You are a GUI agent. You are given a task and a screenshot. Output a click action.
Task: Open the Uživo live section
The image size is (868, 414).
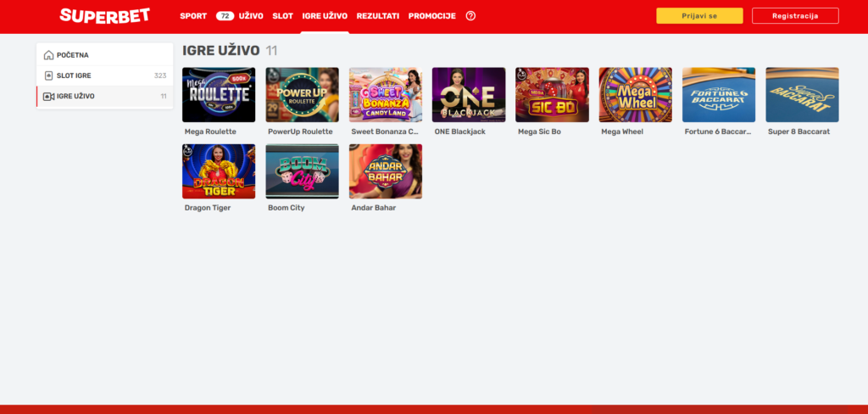pyautogui.click(x=251, y=16)
